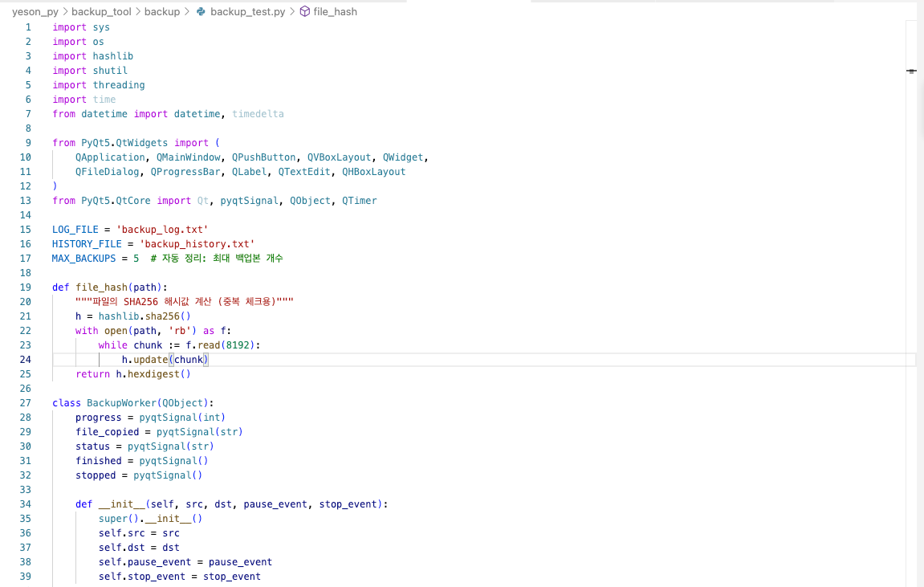Screen dimensions: 924x587
Task: Click the Korean comment on line 17
Action: tap(217, 258)
